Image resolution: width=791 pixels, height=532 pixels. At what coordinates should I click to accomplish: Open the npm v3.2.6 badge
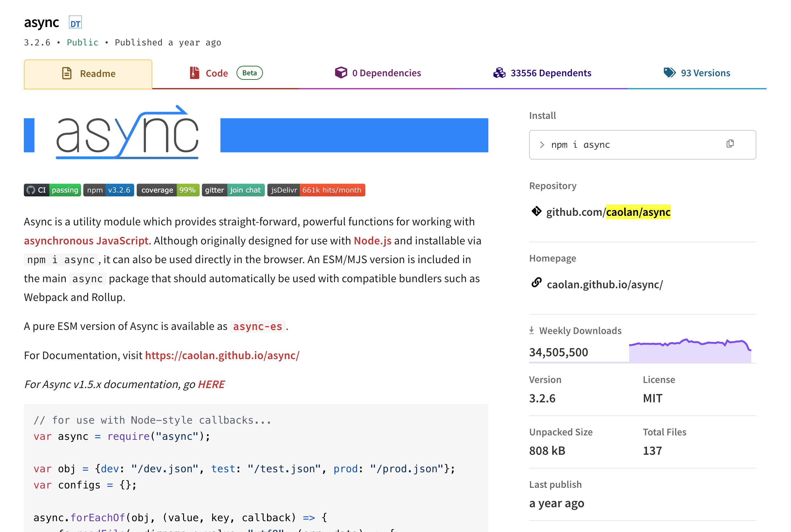109,190
